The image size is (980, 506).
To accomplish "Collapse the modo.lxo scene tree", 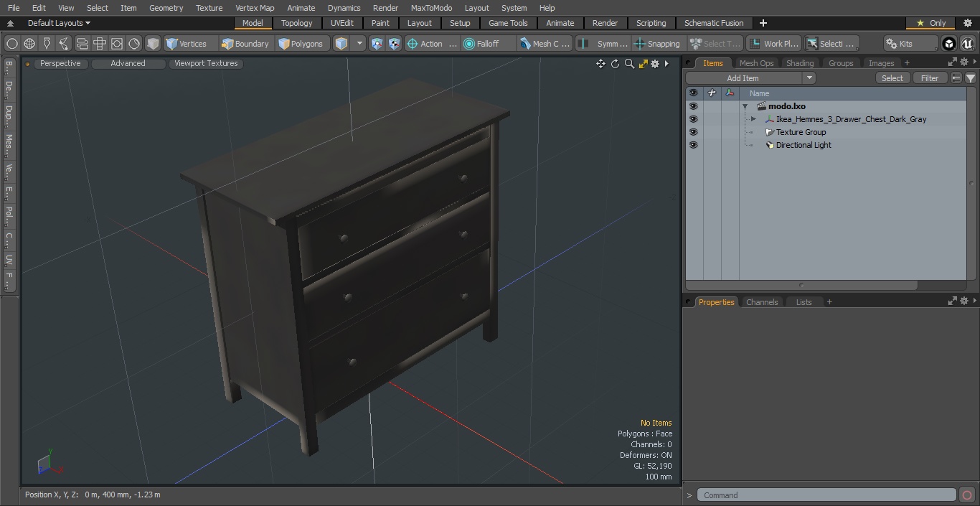I will [745, 106].
